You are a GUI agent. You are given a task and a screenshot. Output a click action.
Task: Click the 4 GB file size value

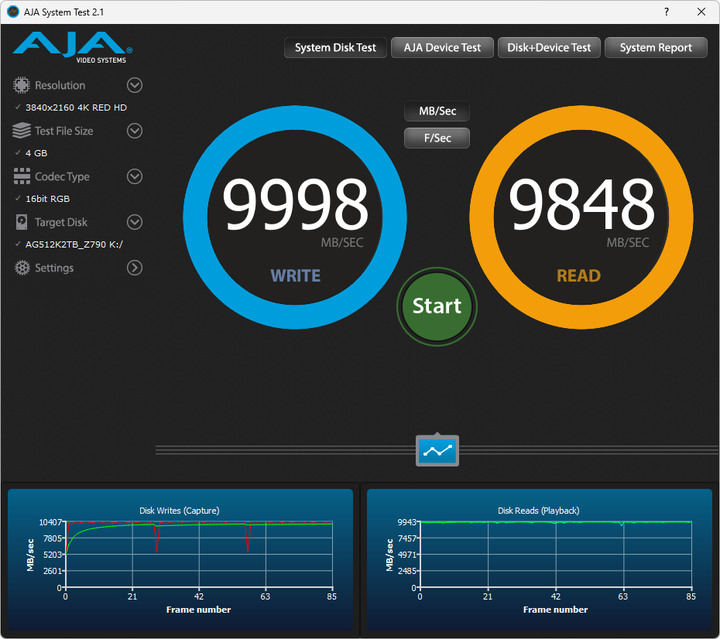[36, 153]
